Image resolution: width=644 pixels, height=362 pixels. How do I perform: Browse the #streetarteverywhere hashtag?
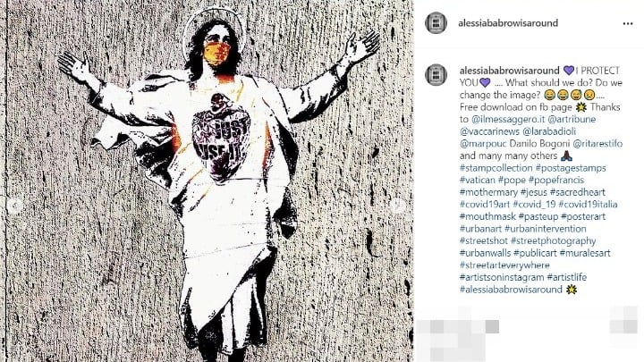pyautogui.click(x=504, y=265)
